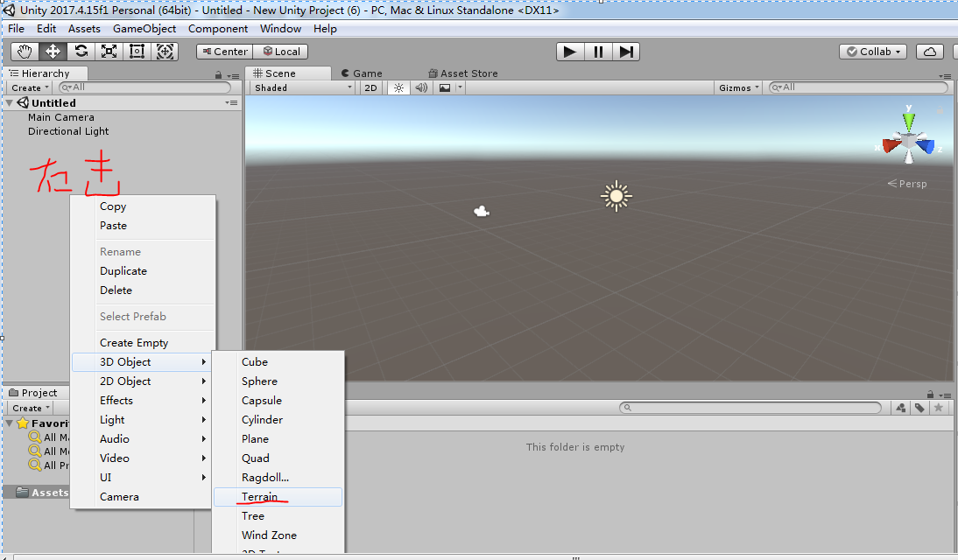958x560 pixels.
Task: Click the scene orientation gizmo's green Y axis
Action: click(909, 119)
